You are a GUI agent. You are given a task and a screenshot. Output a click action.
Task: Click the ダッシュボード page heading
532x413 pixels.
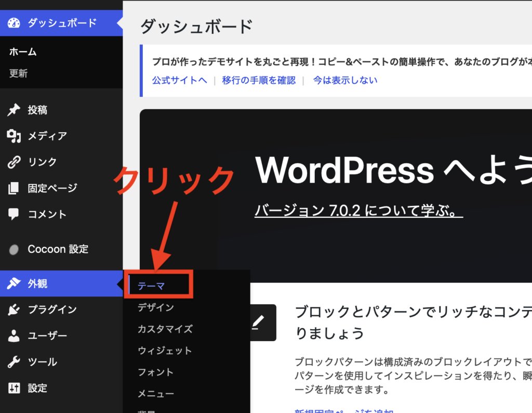196,27
